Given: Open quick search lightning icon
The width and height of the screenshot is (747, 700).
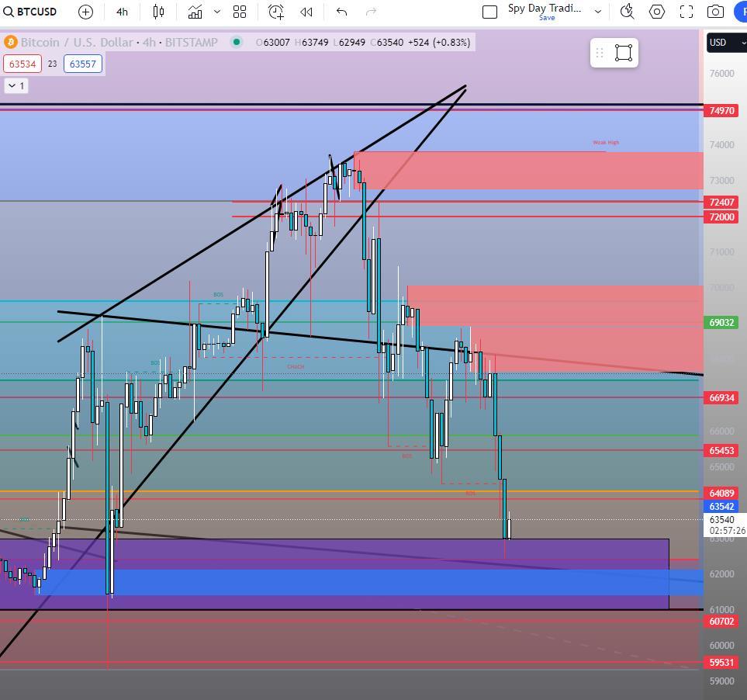Looking at the screenshot, I should pyautogui.click(x=627, y=12).
